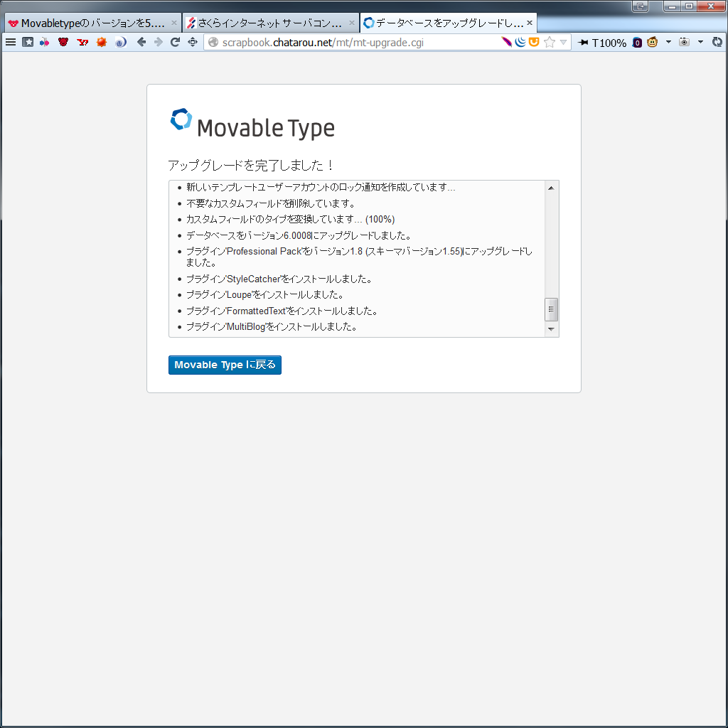Click the upgrade log scrollbar thumb
Image resolution: width=728 pixels, height=728 pixels.
pos(551,309)
